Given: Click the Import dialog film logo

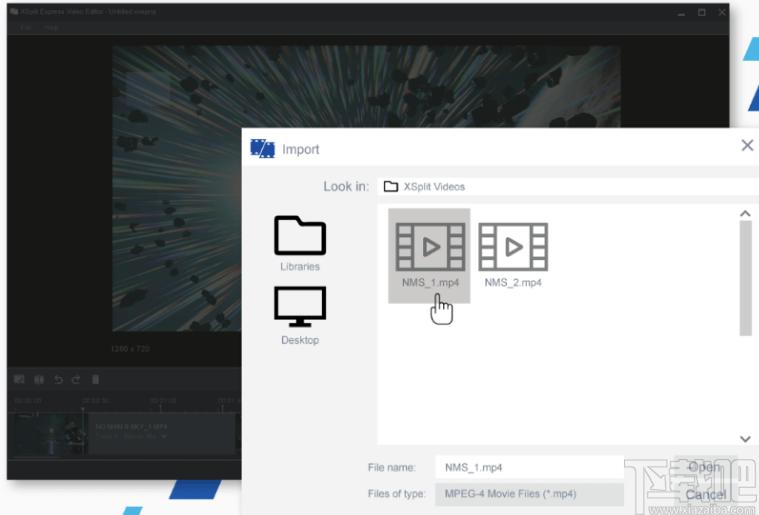Looking at the screenshot, I should (x=262, y=149).
